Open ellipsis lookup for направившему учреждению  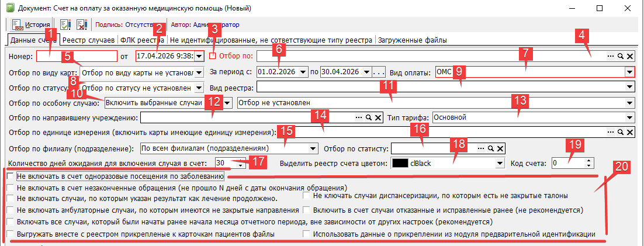coord(359,117)
